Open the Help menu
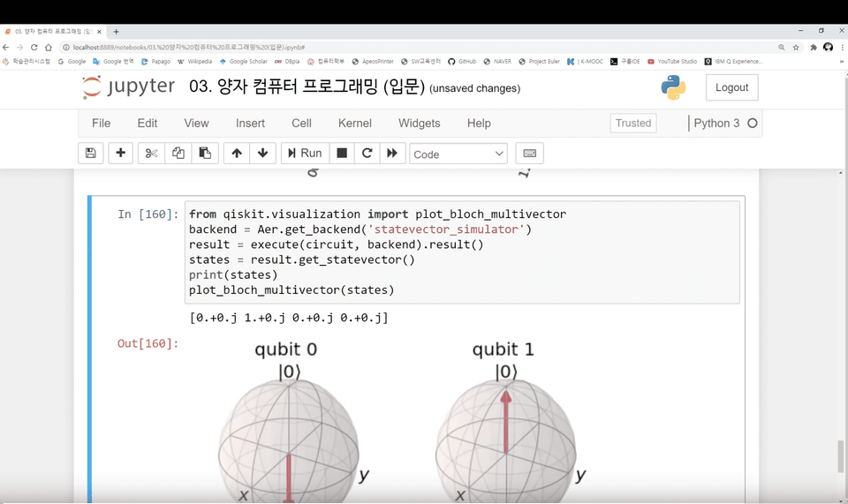848x504 pixels. [479, 124]
